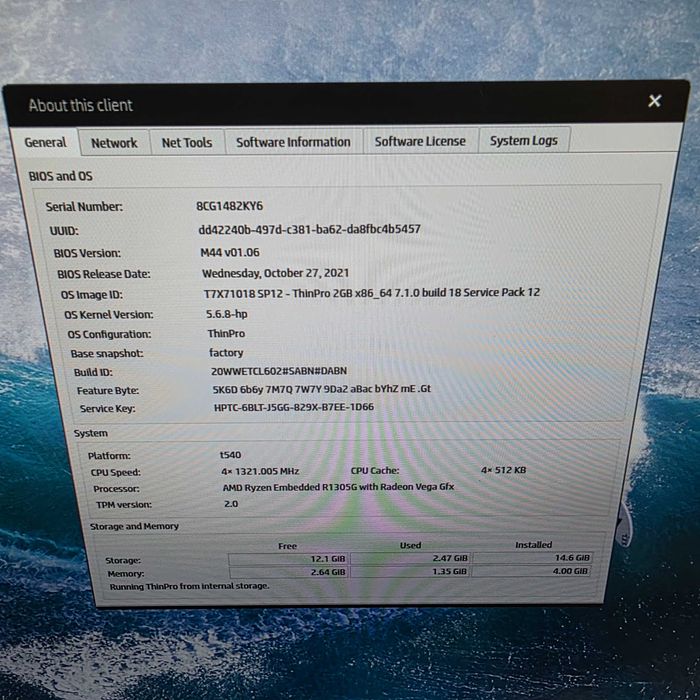
Task: Click Service Key value HPTC-6BLT-J5GG-829X-B7EE-1D66
Action: pos(294,407)
